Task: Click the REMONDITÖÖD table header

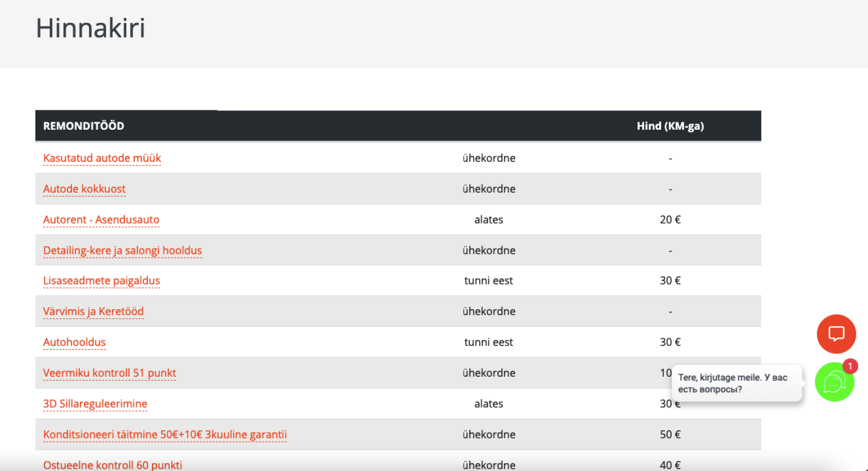Action: 83,126
